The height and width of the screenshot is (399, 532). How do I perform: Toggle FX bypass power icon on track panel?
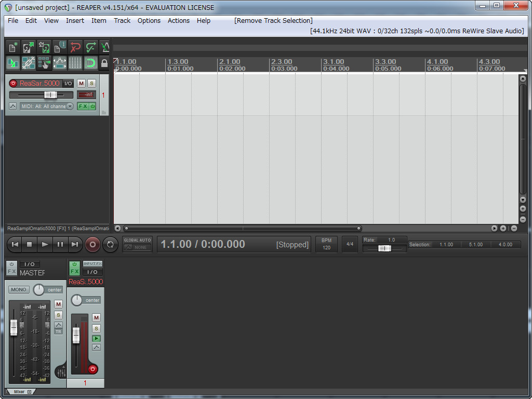pos(92,106)
